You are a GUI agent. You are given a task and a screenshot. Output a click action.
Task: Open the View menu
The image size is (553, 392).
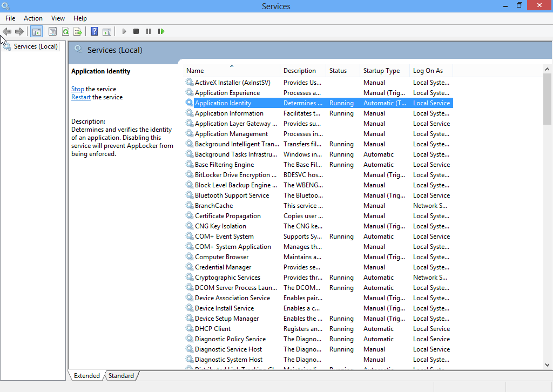click(58, 18)
